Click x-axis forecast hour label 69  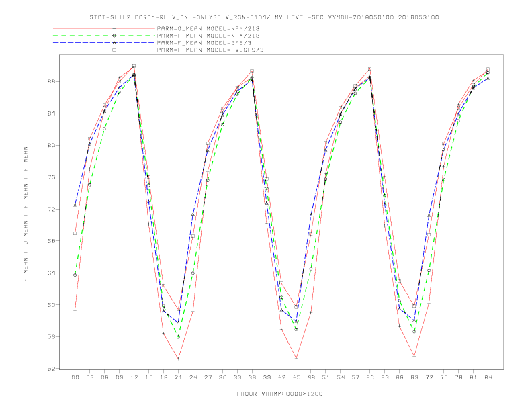point(414,377)
